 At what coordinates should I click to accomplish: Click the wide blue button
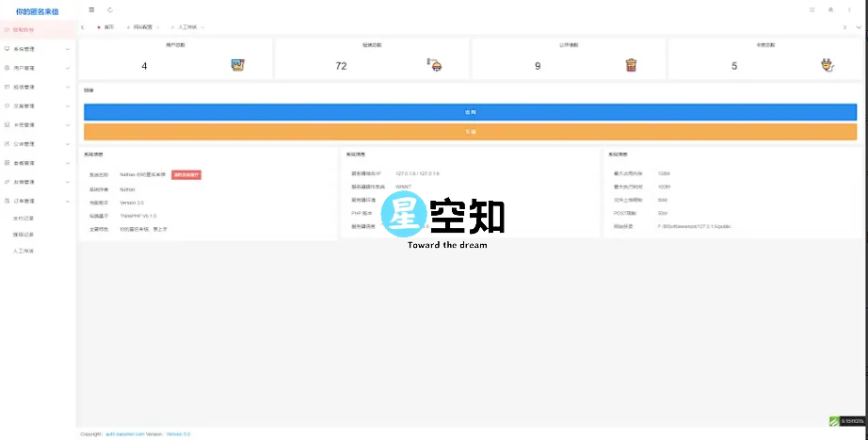point(470,112)
